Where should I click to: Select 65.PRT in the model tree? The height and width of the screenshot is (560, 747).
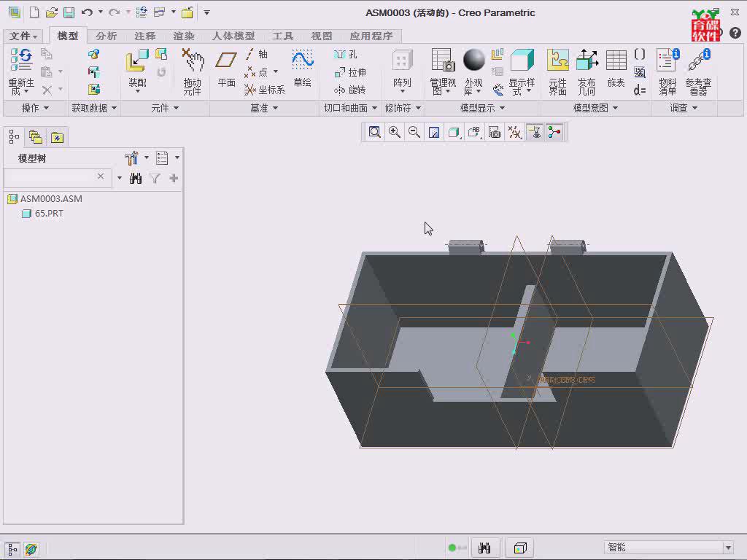(49, 214)
